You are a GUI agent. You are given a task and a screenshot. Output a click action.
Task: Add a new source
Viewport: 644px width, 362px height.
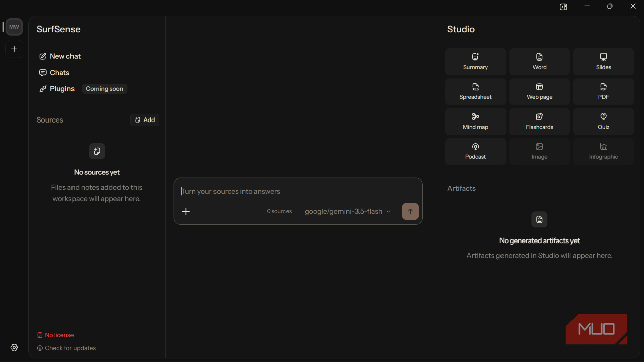[x=145, y=120]
